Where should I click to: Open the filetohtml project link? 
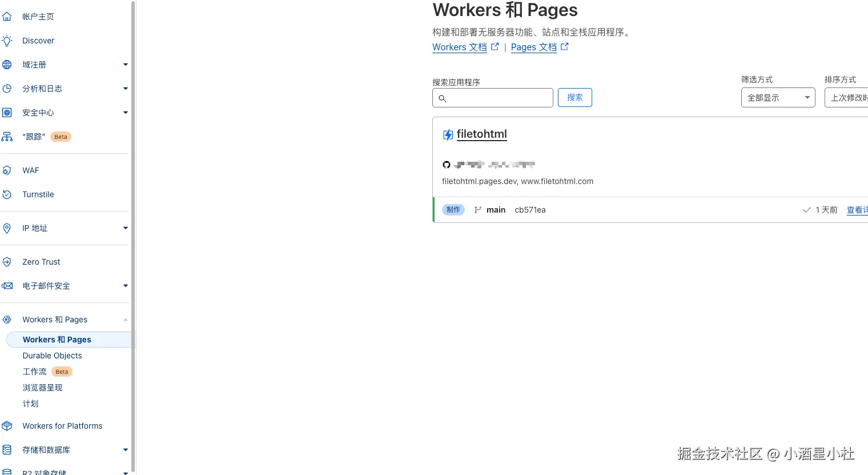[482, 134]
